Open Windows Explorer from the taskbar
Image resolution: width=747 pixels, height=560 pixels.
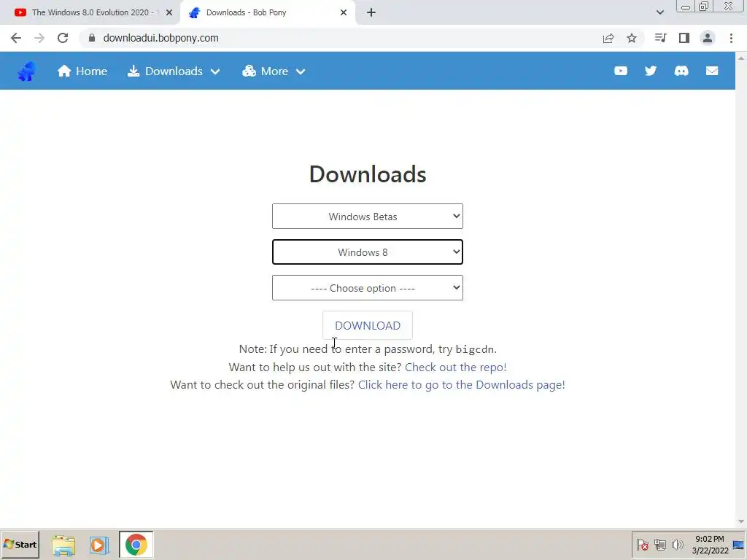(x=63, y=545)
